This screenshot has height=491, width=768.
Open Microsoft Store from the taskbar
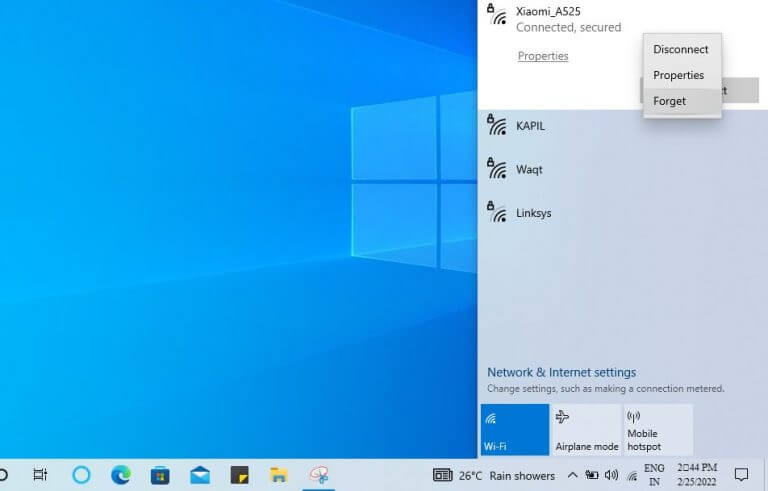(x=160, y=475)
